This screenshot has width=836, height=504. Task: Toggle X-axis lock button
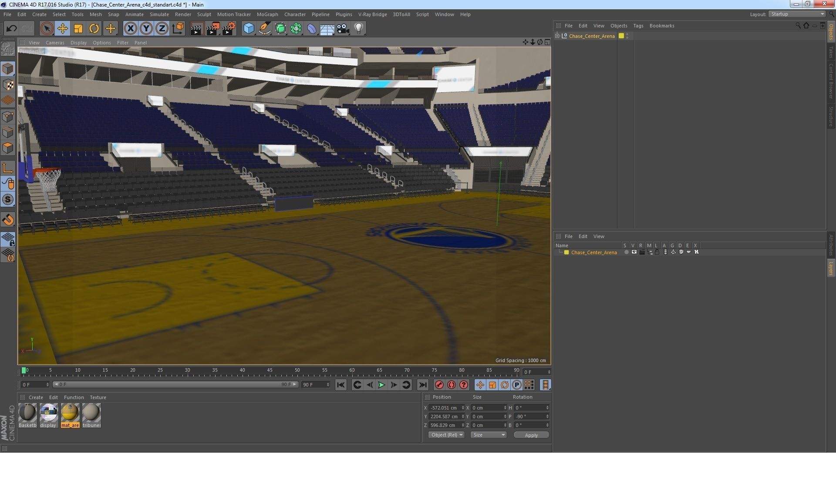click(130, 29)
